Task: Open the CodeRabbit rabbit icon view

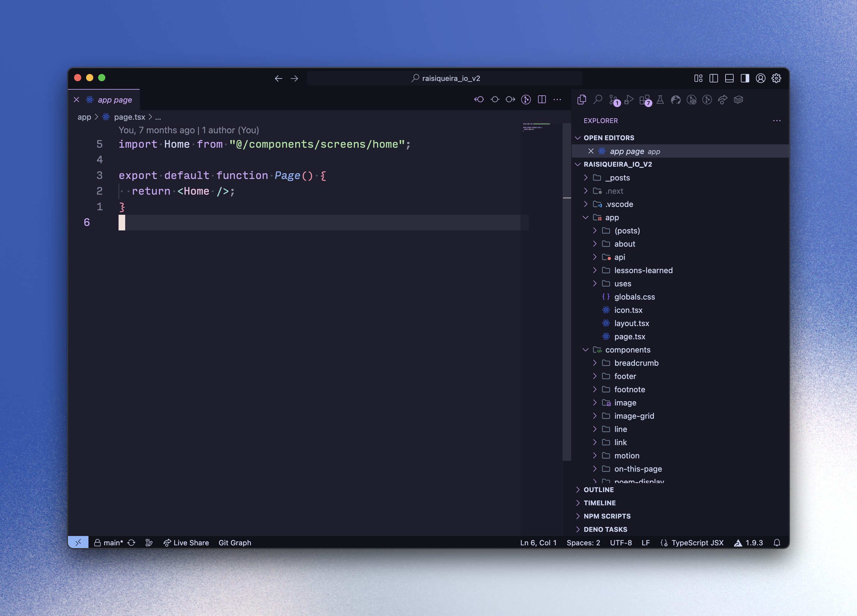Action: [x=676, y=100]
